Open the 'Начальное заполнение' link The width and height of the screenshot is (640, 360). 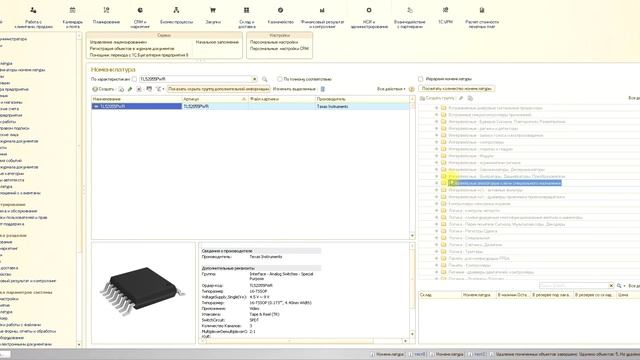[217, 42]
